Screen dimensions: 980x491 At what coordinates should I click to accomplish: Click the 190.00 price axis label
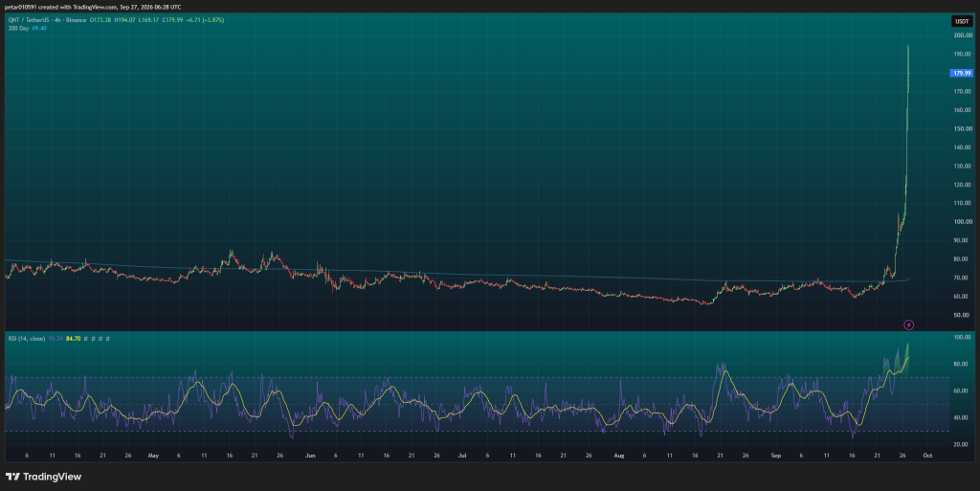963,55
